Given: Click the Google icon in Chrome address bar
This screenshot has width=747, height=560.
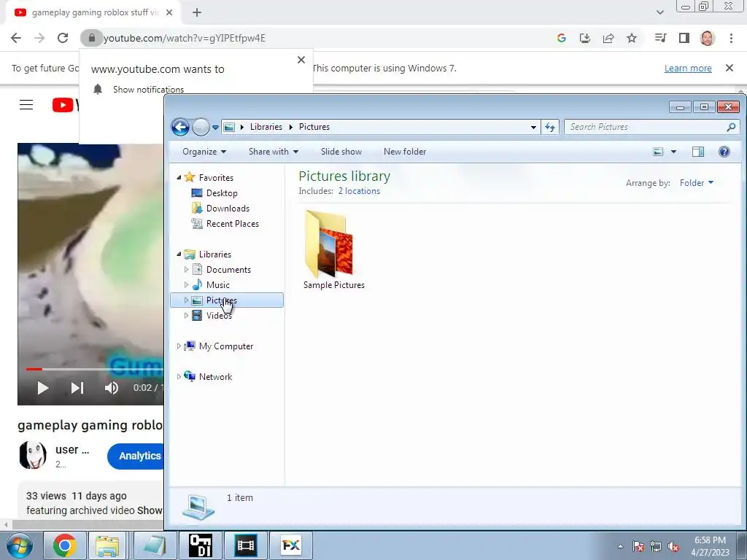Looking at the screenshot, I should [562, 38].
